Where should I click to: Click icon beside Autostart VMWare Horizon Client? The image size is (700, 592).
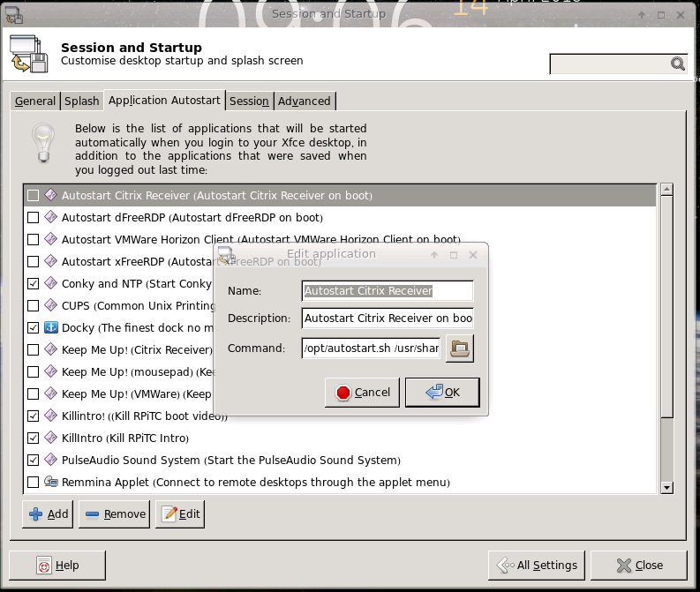coord(51,239)
